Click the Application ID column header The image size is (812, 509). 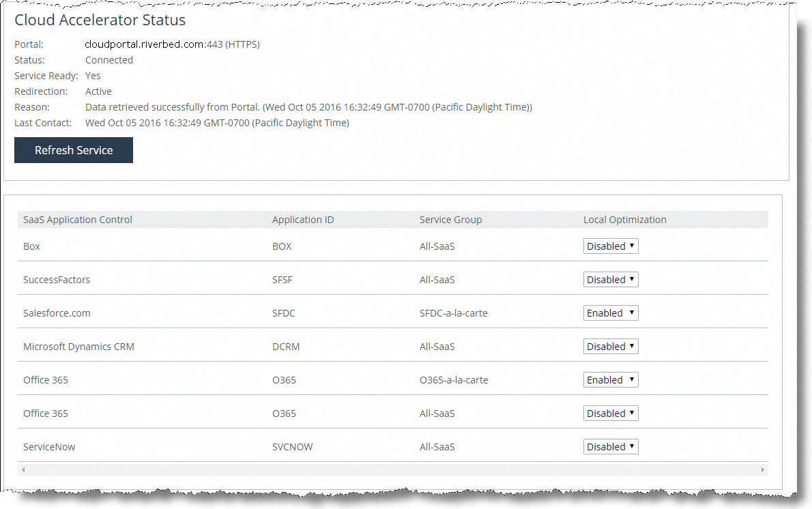click(303, 220)
